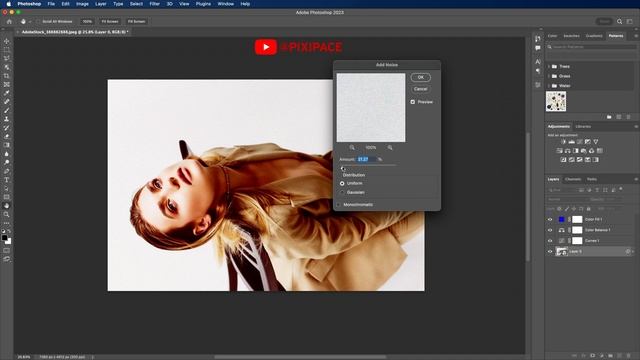Select the Move tool in toolbar
640x360 pixels.
[x=7, y=41]
